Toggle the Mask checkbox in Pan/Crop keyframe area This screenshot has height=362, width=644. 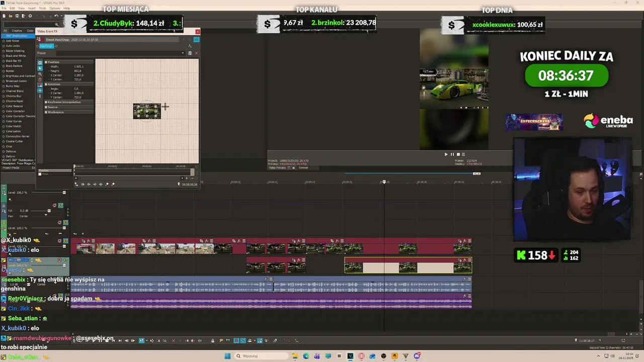pos(40,174)
